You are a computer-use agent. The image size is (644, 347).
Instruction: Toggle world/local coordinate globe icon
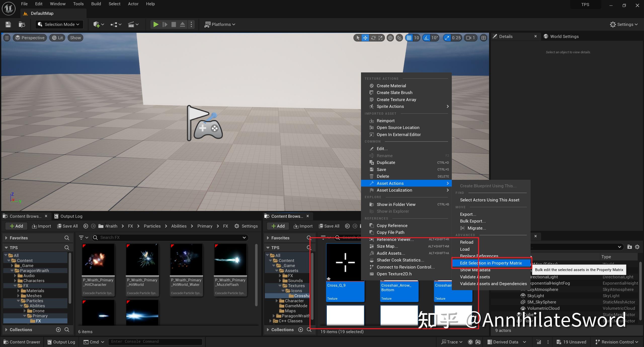(x=390, y=38)
